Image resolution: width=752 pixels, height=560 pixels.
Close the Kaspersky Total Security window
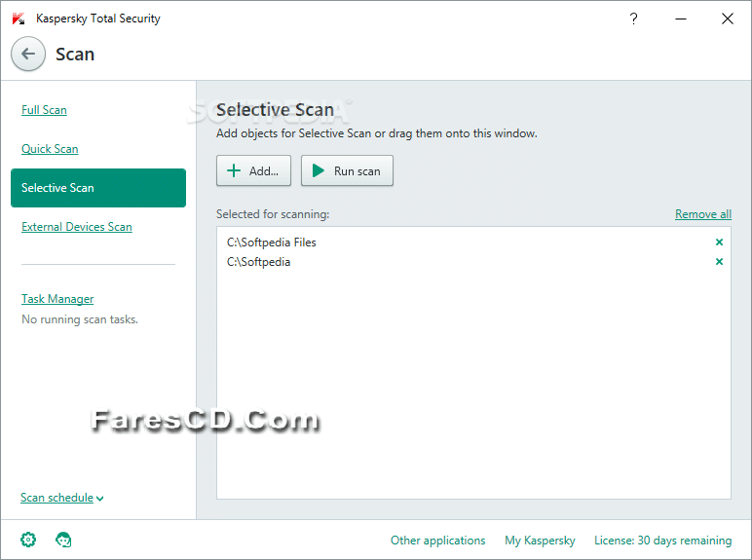[x=727, y=19]
